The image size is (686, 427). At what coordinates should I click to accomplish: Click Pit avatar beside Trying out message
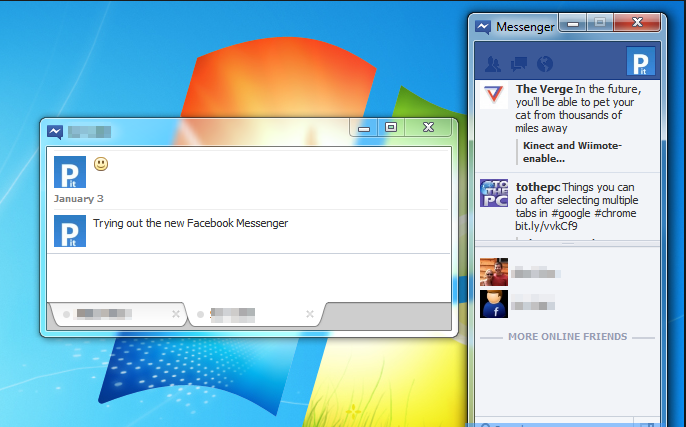click(x=70, y=231)
